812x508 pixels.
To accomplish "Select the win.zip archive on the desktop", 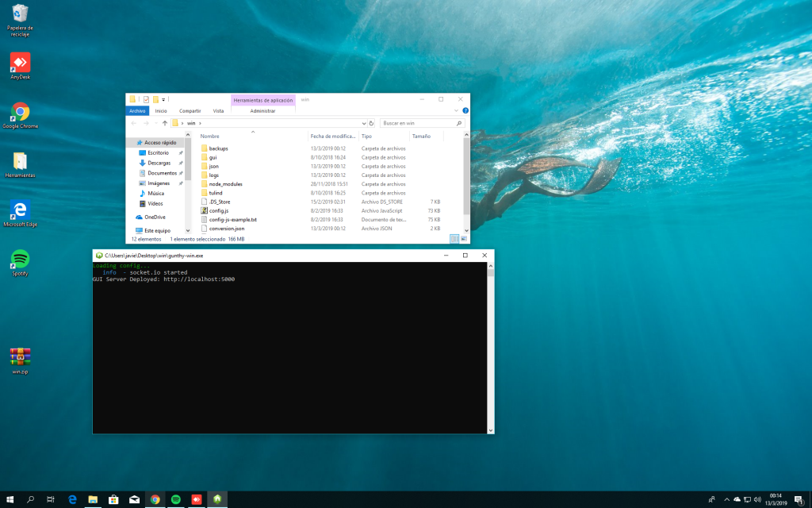I will click(x=21, y=356).
